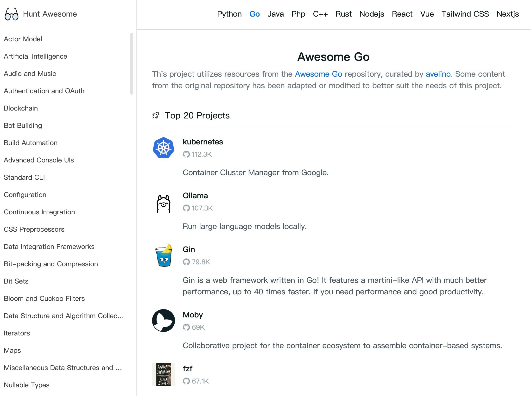The image size is (532, 396).
Task: Click GitHub icon next to 79.8K stars
Action: pyautogui.click(x=186, y=262)
